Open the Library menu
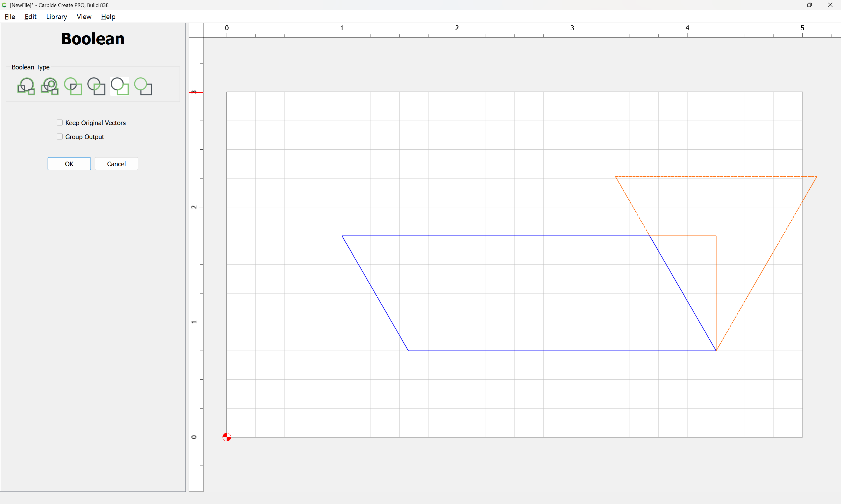 [x=56, y=17]
